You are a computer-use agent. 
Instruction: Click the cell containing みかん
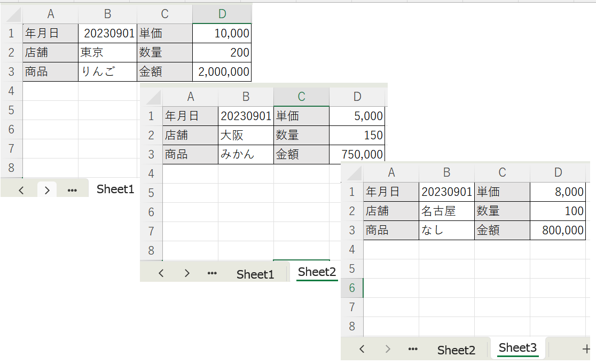click(246, 155)
